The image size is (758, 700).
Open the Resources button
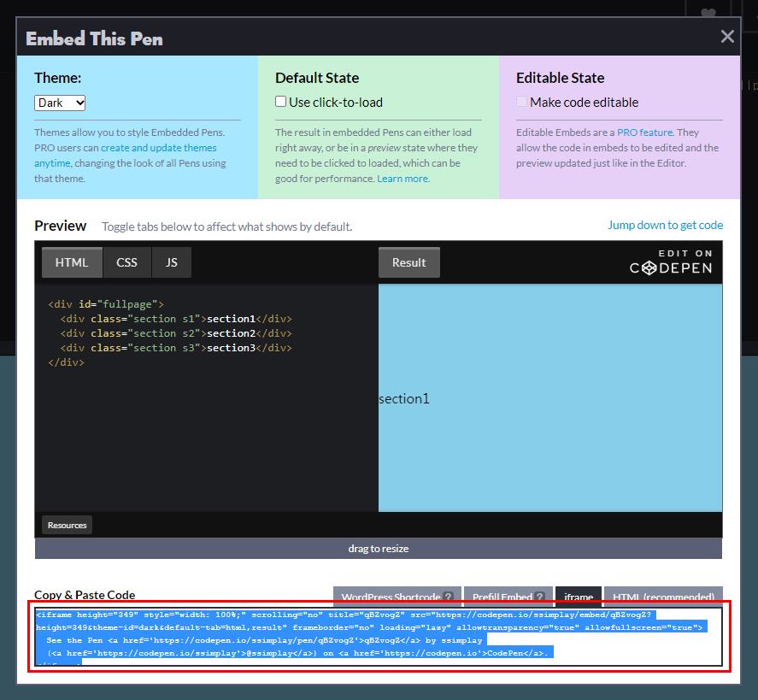pyautogui.click(x=68, y=525)
